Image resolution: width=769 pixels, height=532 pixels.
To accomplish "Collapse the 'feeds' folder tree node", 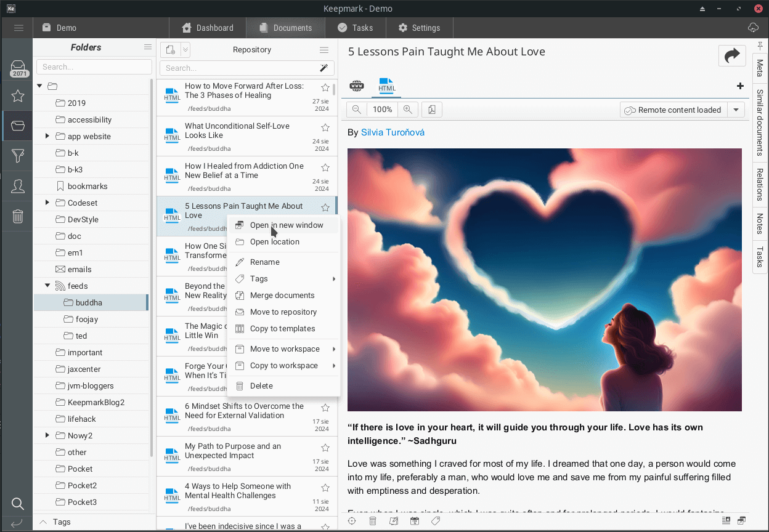I will [x=47, y=286].
